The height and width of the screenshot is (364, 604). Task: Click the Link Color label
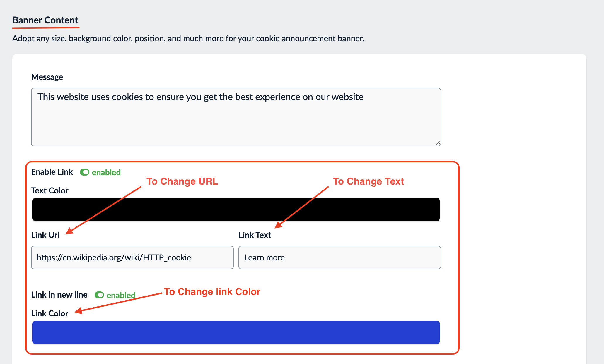pyautogui.click(x=50, y=313)
